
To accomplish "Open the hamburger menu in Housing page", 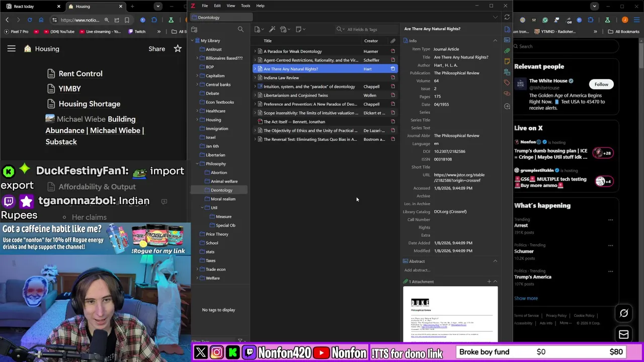I will (11, 49).
